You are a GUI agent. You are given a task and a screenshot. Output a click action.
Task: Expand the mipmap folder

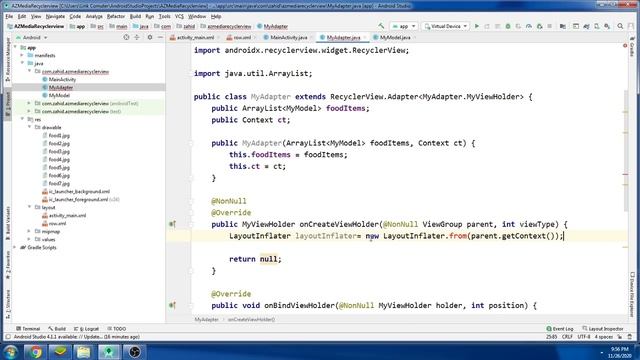pos(29,231)
